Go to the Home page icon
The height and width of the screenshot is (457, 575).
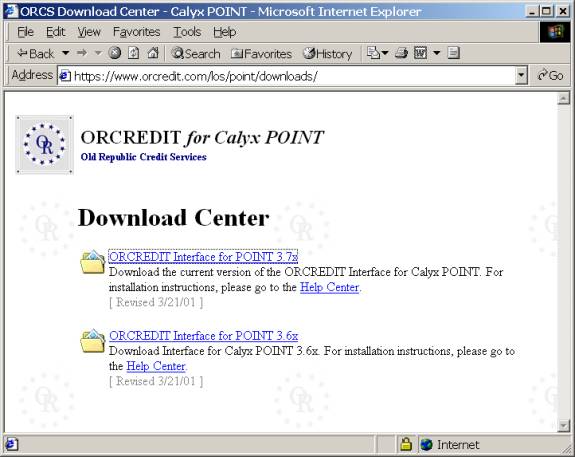[x=153, y=53]
